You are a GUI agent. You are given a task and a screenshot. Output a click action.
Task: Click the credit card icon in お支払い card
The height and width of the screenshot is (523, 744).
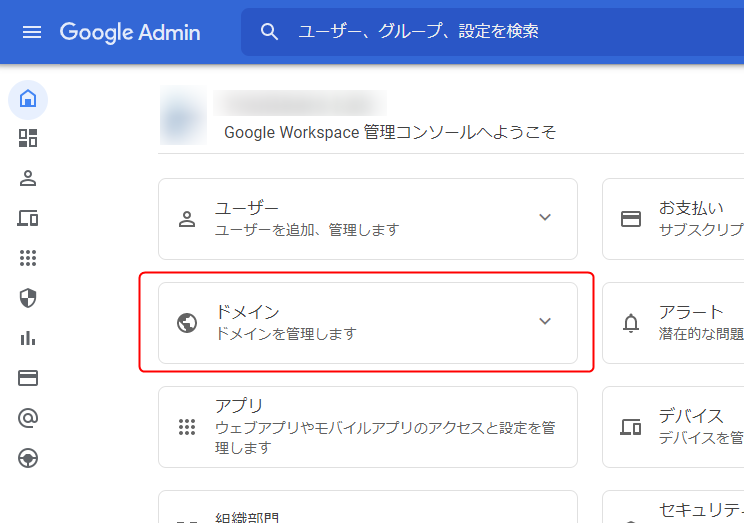[631, 219]
